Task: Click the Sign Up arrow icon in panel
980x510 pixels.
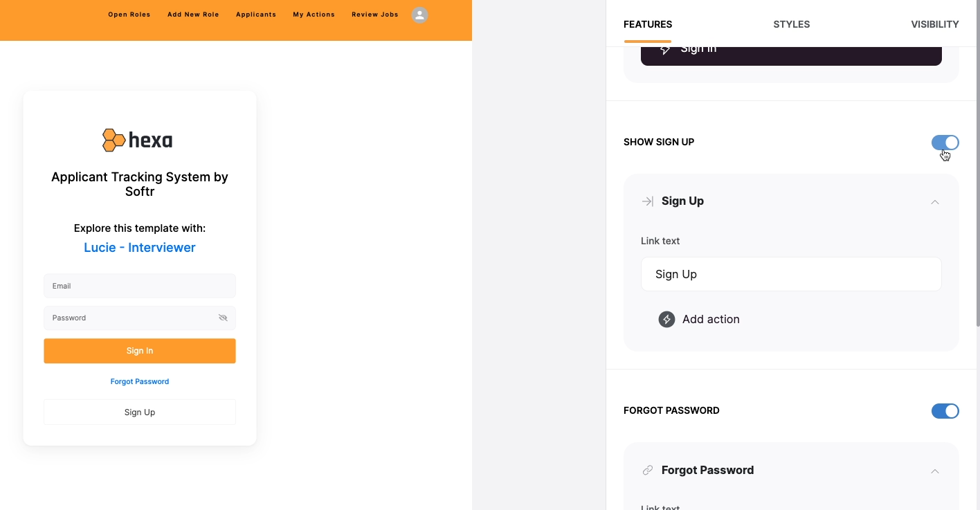Action: (x=648, y=201)
